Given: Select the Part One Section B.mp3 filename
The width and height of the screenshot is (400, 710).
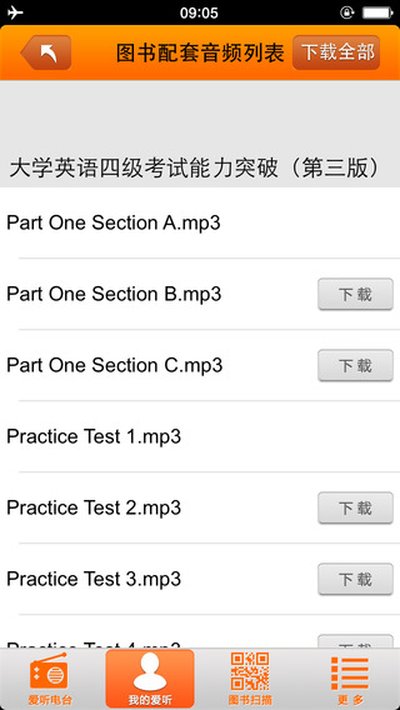Looking at the screenshot, I should [114, 294].
